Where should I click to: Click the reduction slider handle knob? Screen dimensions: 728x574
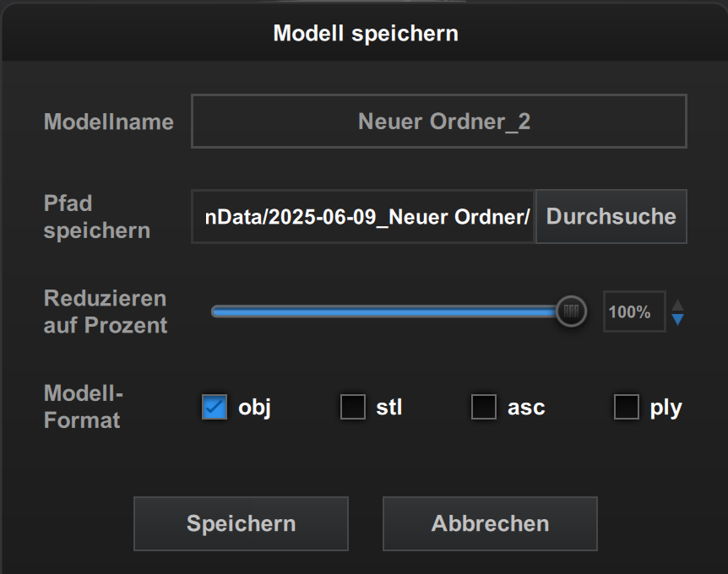coord(572,311)
